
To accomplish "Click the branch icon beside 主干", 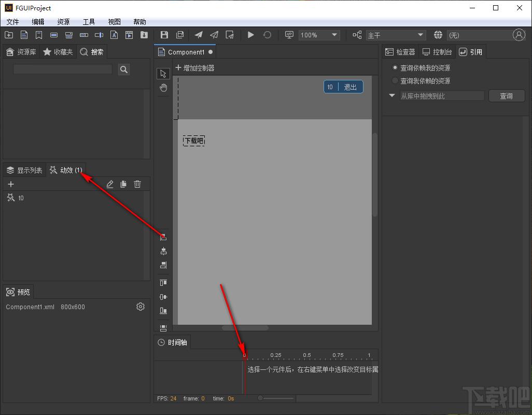I will pyautogui.click(x=357, y=35).
